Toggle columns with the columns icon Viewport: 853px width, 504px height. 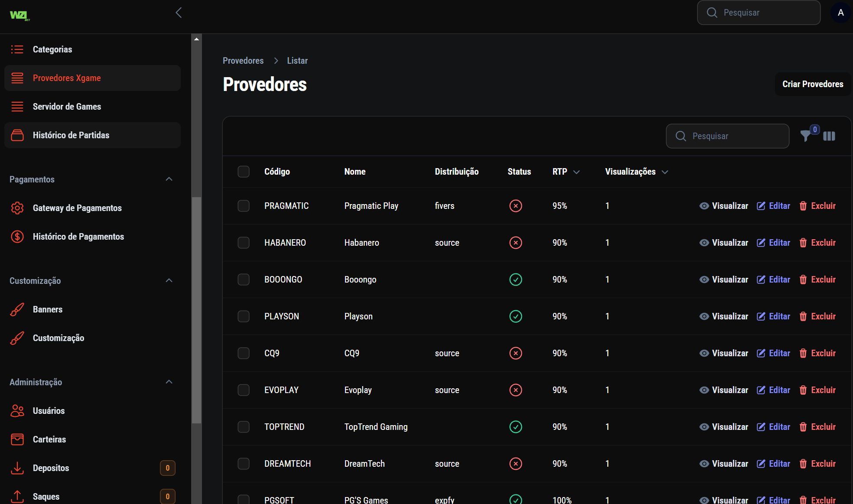[829, 136]
